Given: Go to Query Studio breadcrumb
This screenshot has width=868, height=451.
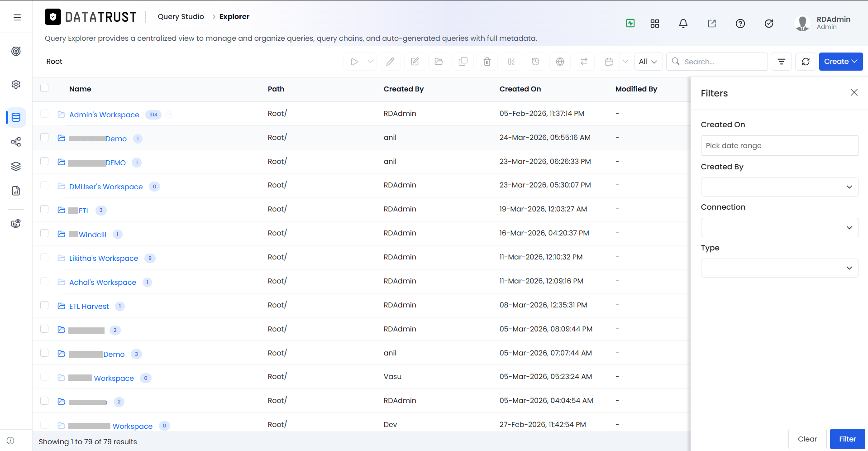Looking at the screenshot, I should [x=181, y=17].
